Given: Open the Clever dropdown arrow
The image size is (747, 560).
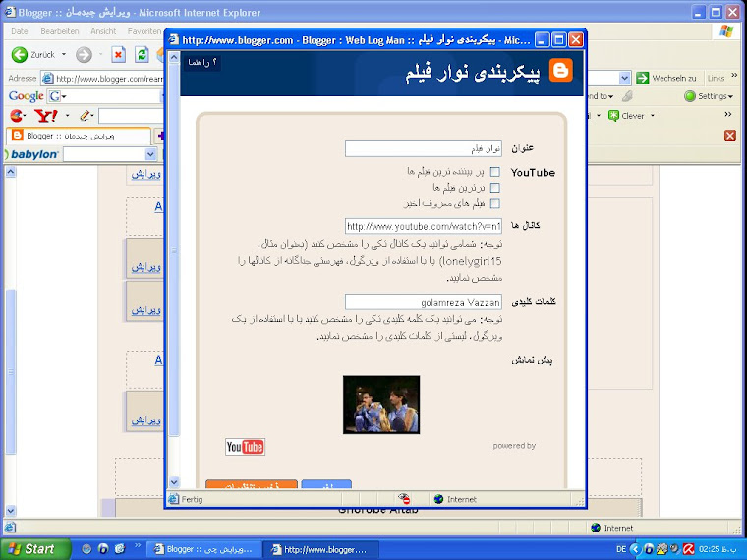Looking at the screenshot, I should pyautogui.click(x=653, y=116).
